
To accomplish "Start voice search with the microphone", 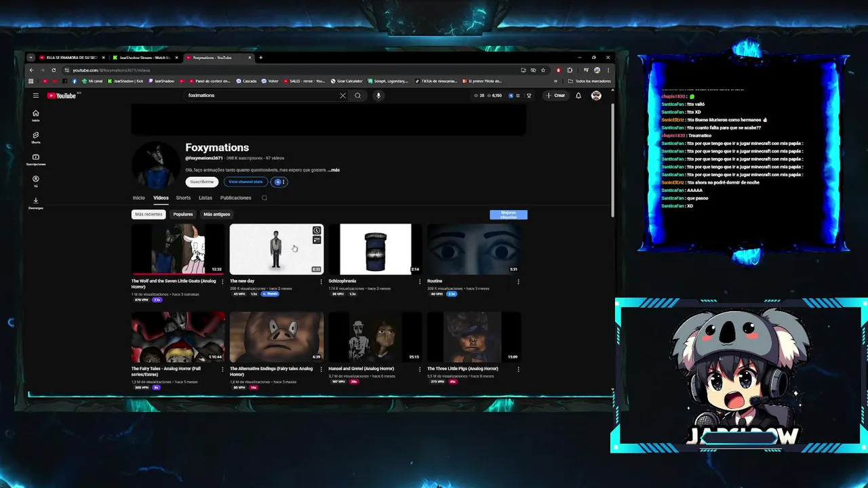I will (x=378, y=96).
